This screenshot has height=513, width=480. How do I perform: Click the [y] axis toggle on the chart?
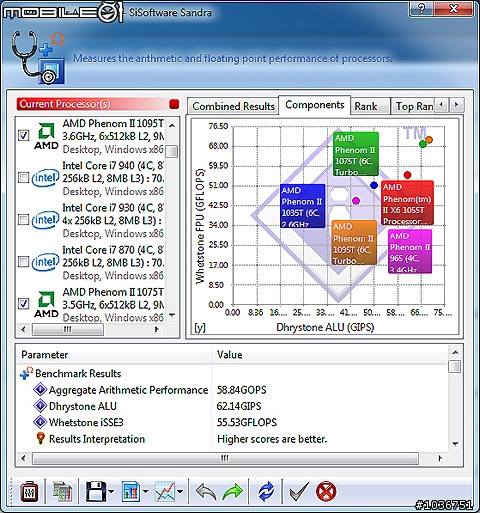(x=200, y=328)
